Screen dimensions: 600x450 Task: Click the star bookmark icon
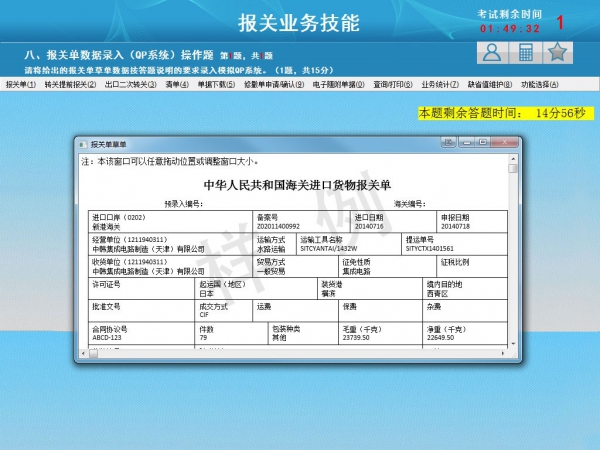[558, 53]
